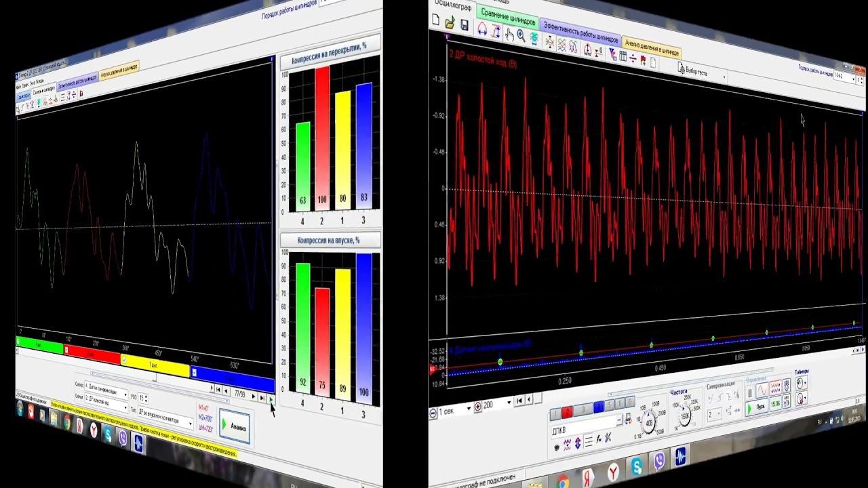Click the green play arrow in left window
This screenshot has width=868, height=488.
tap(271, 399)
